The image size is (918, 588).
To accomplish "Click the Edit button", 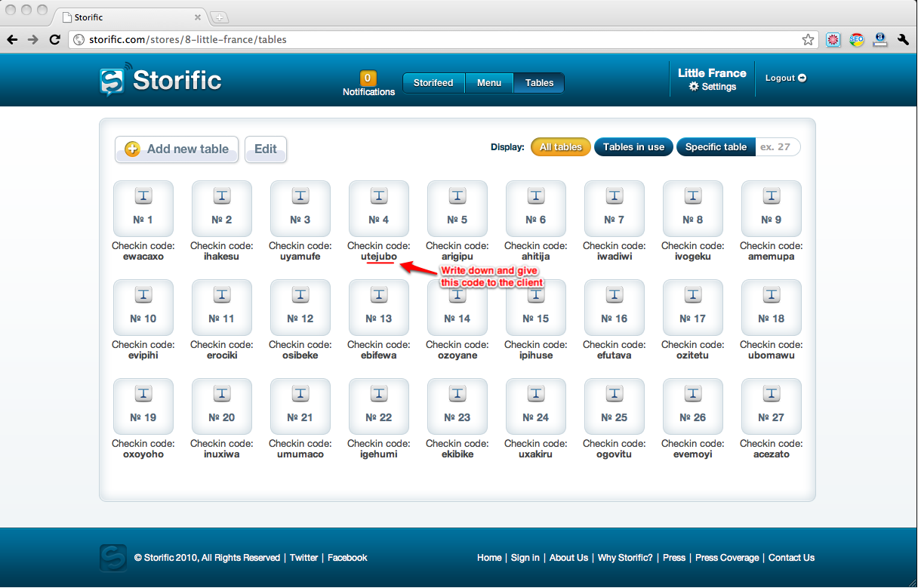I will click(266, 149).
